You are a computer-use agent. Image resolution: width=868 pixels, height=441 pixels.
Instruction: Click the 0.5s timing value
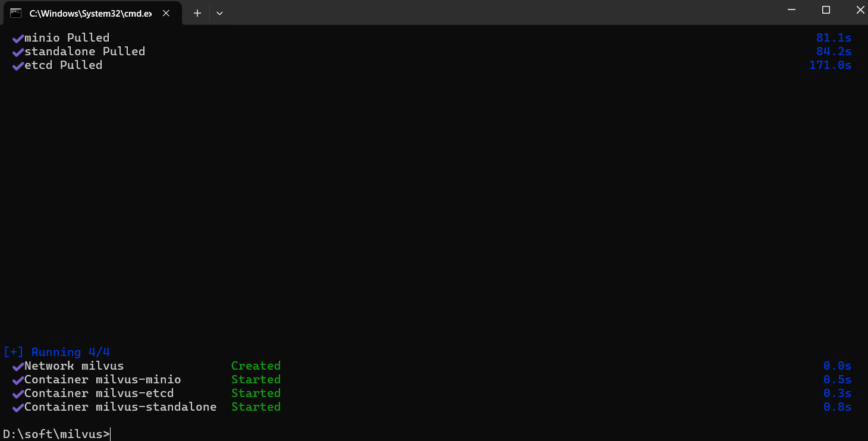tap(837, 380)
